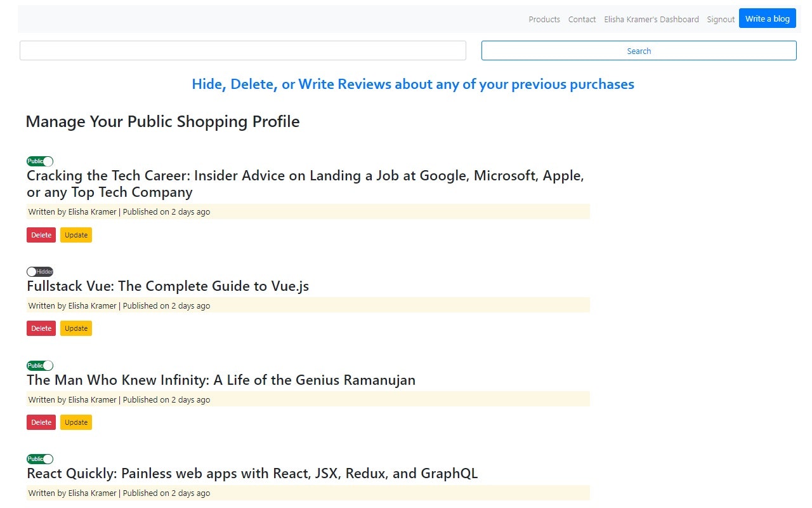The image size is (812, 508).
Task: Switch Fullstack Vue post from Hidden to Public
Action: (x=39, y=271)
